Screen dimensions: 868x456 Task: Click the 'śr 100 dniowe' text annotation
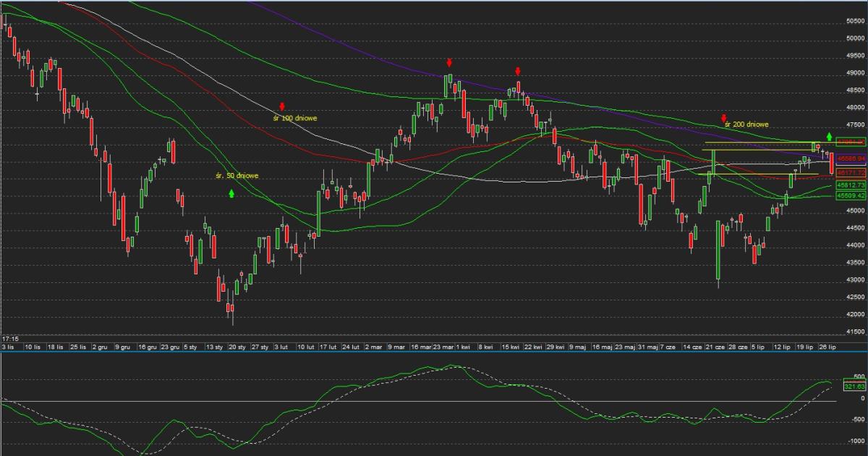[x=295, y=117]
